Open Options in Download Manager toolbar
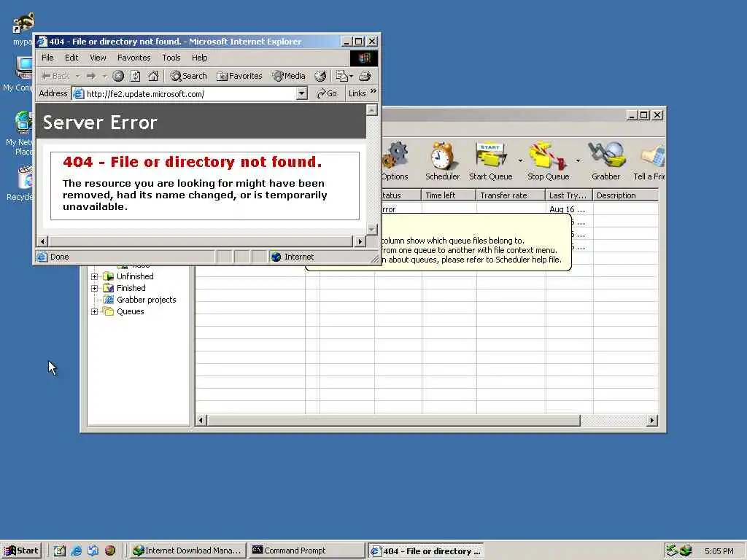 (x=395, y=161)
